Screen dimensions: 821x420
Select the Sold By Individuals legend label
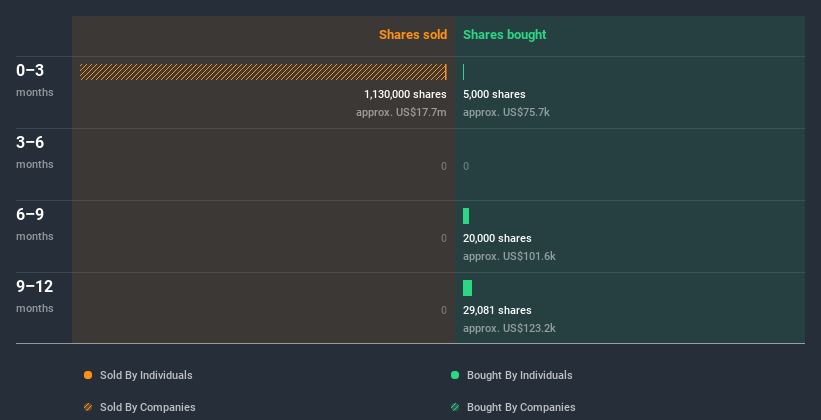pyautogui.click(x=146, y=375)
